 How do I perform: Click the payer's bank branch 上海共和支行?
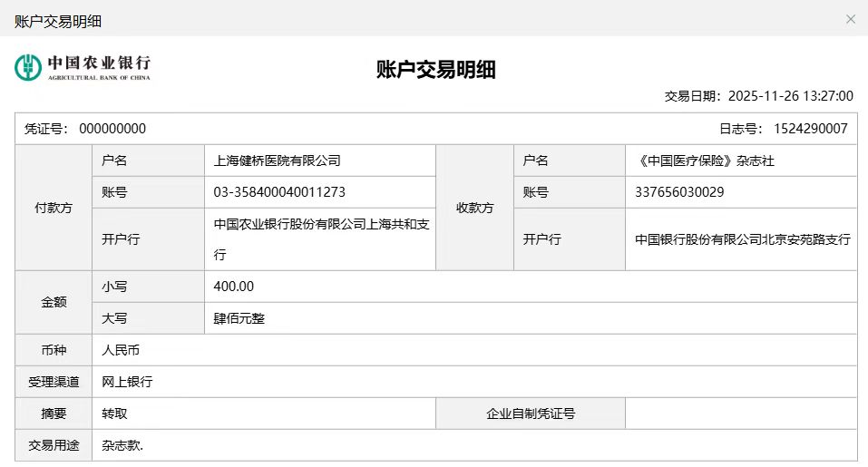(x=320, y=239)
